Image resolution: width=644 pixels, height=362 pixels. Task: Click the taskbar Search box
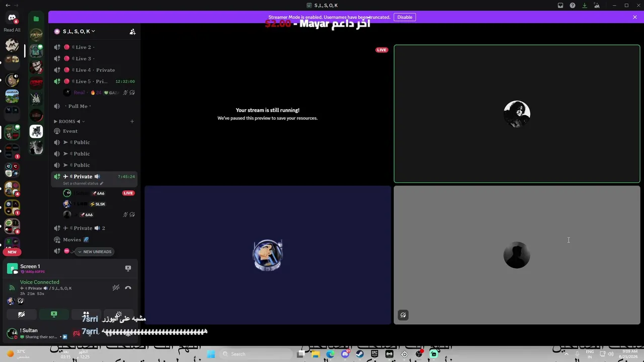pyautogui.click(x=256, y=354)
